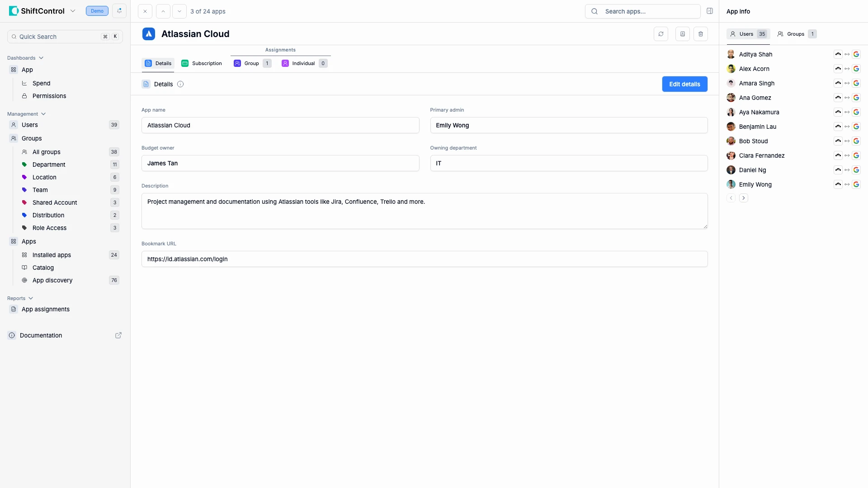Click the App discovery icon in the sidebar
Screen dimensions: 868x488
pos(24,280)
